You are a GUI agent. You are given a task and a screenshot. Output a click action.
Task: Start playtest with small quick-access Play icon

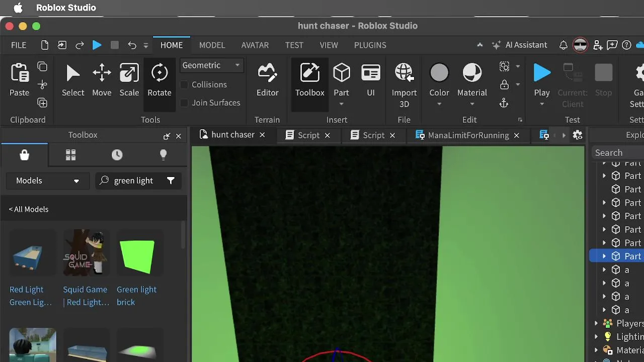(x=97, y=45)
